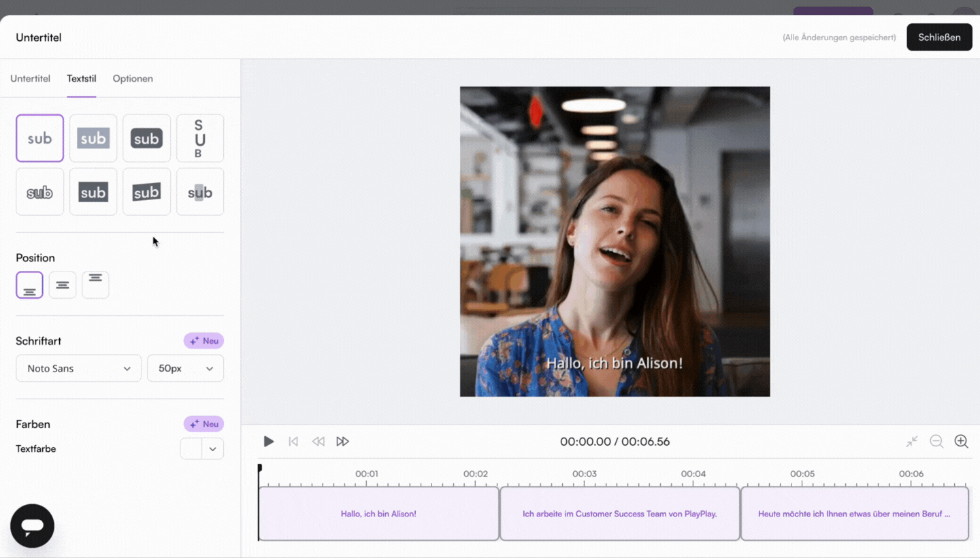This screenshot has width=980, height=558.
Task: Click the playhead marker on the timeline
Action: pos(259,469)
